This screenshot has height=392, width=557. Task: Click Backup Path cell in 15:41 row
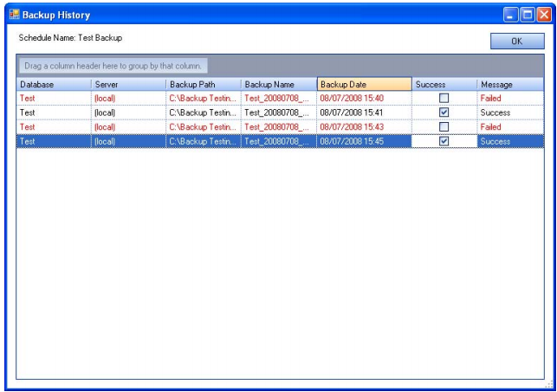pos(204,112)
